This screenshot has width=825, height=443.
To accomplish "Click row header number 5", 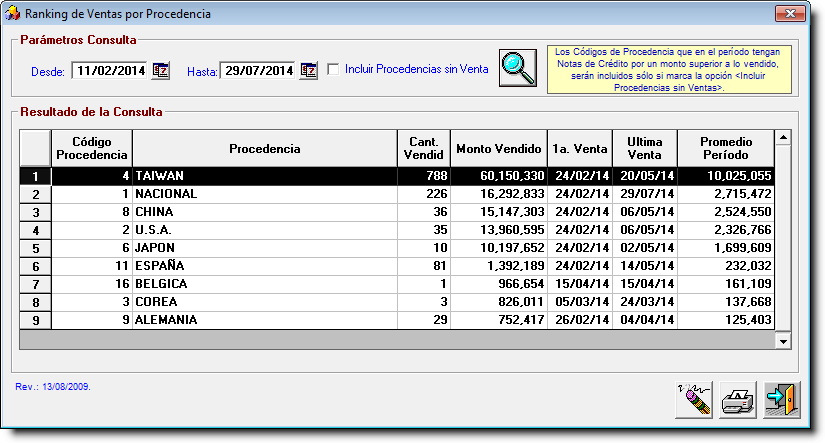I will click(35, 248).
